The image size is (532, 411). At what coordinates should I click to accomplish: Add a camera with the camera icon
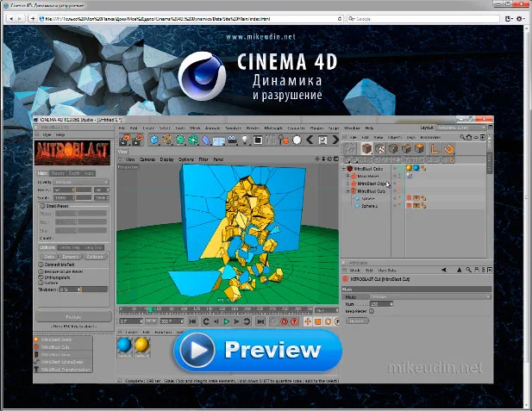click(233, 140)
